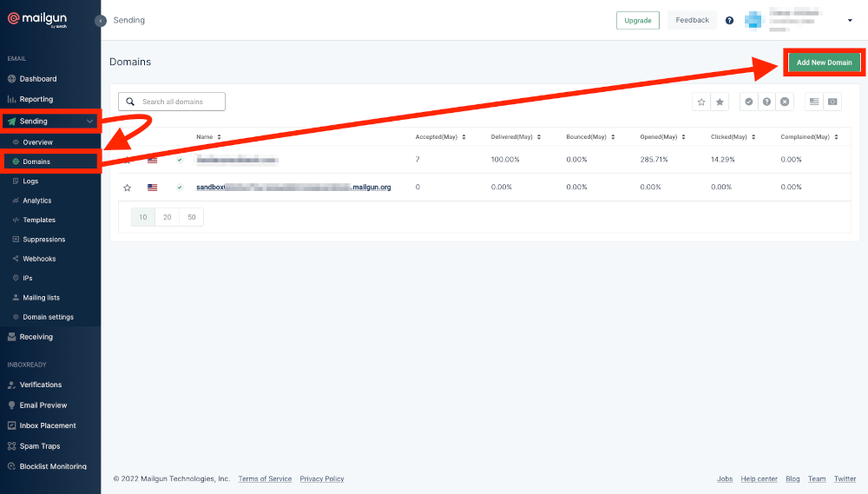Sort by Bounced(May) column
The height and width of the screenshot is (494, 868).
click(590, 137)
